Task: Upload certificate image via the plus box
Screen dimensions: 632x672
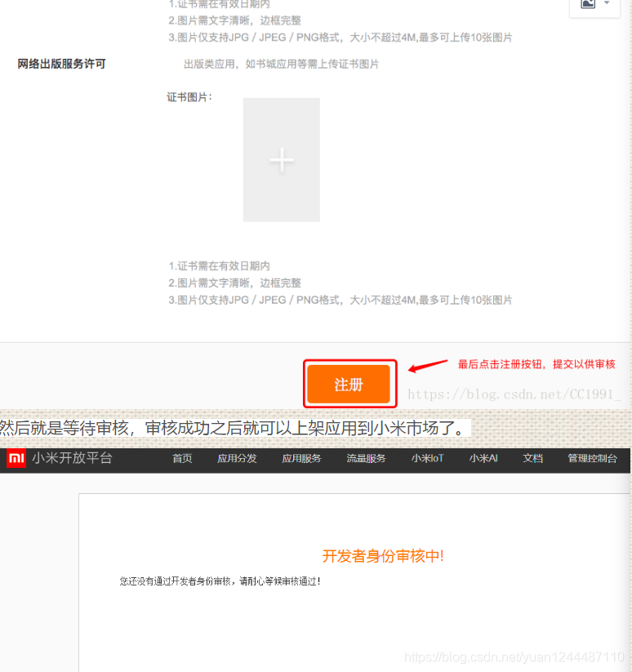Action: pos(282,160)
